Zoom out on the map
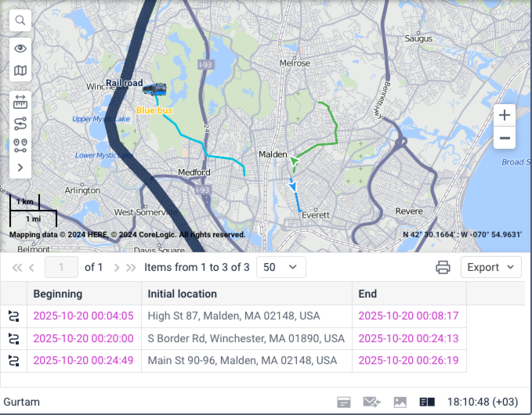532x415 pixels. click(x=505, y=139)
